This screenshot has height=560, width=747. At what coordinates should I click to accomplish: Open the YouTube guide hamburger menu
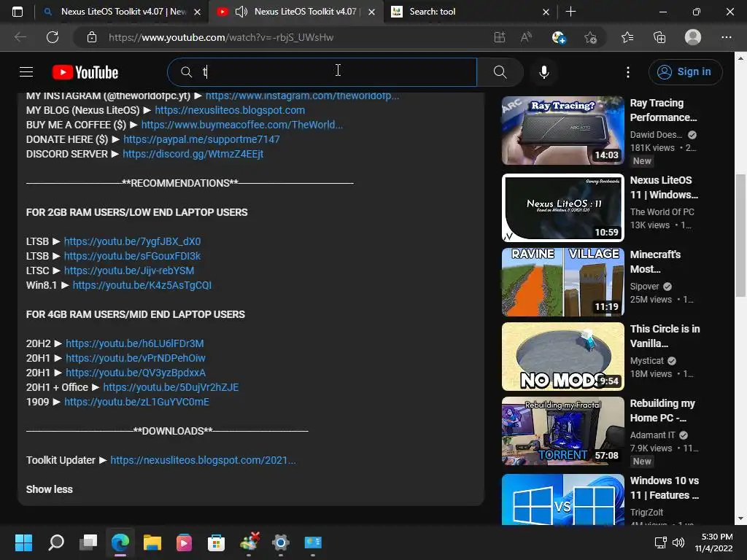pyautogui.click(x=26, y=72)
